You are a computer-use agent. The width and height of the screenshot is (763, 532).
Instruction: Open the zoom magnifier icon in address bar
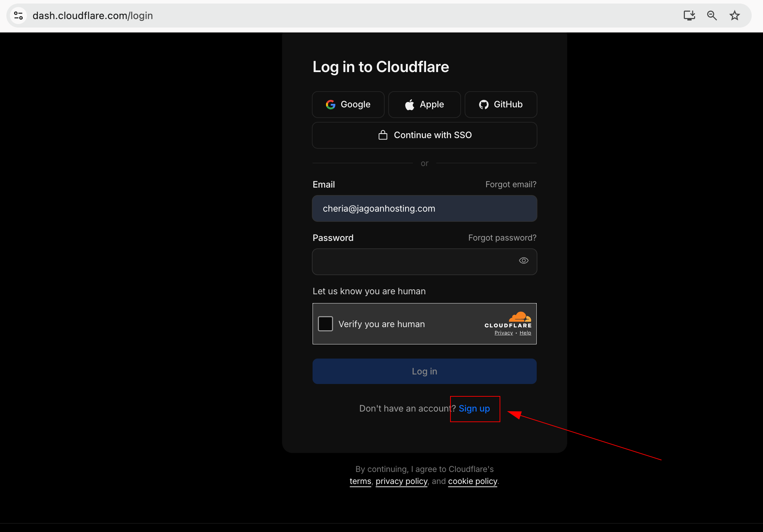point(712,16)
